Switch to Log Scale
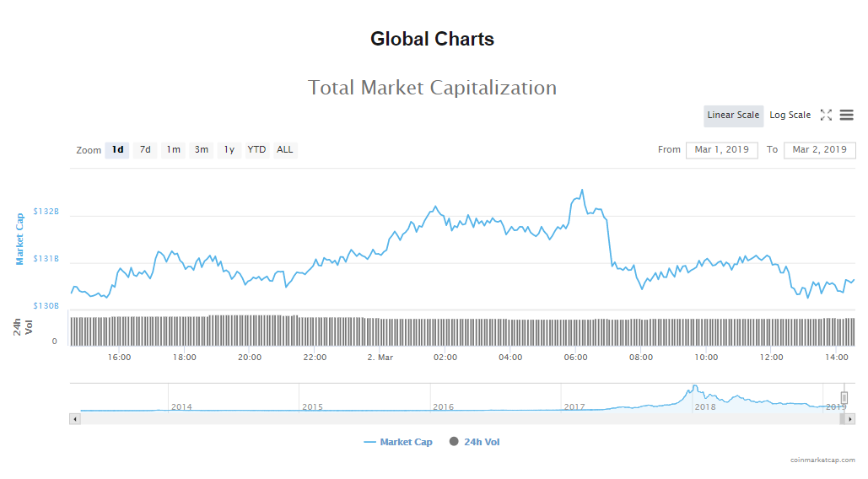Screen dimensions: 868x479 [x=790, y=116]
